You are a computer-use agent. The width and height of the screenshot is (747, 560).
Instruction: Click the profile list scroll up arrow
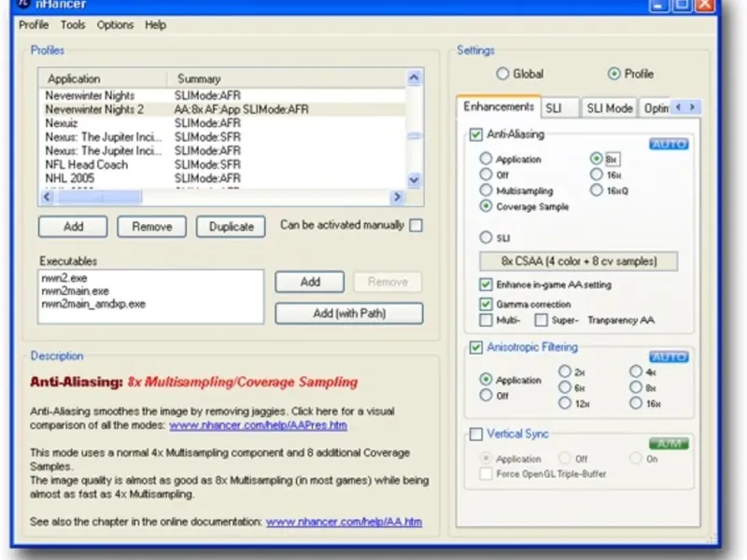coord(414,77)
